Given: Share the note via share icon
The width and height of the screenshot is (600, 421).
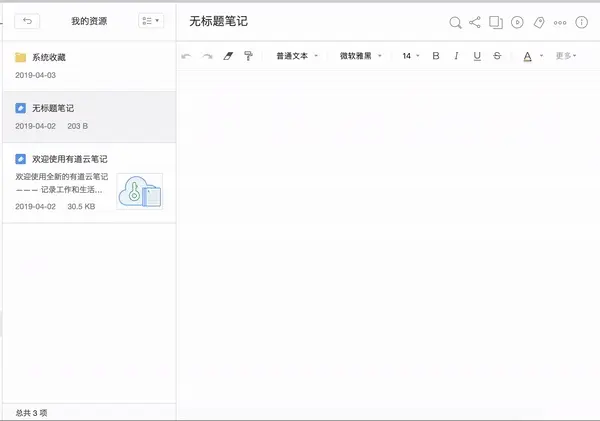Looking at the screenshot, I should 475,22.
